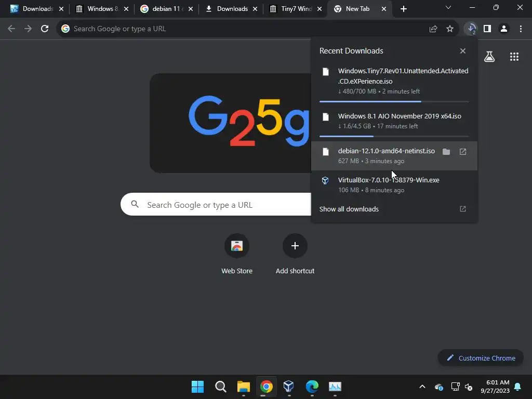Click the Chrome taskbar icon

267,387
